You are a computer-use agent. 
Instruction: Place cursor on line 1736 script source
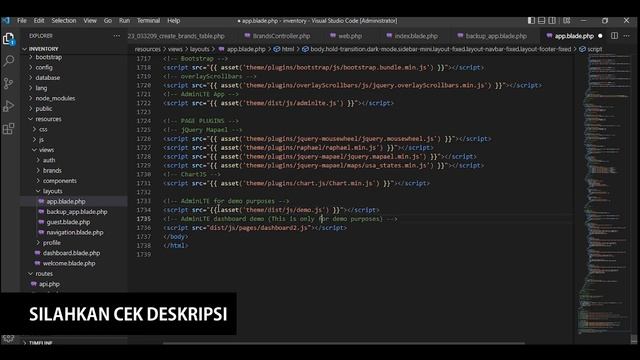259,228
